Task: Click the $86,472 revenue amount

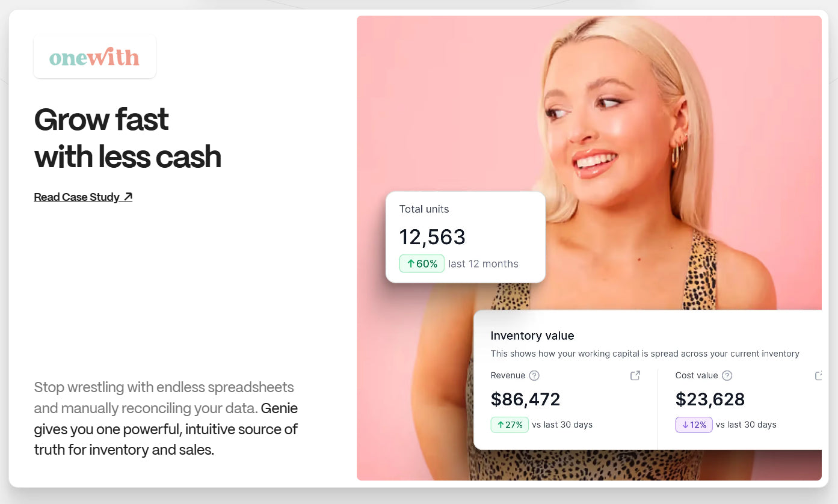Action: (526, 399)
